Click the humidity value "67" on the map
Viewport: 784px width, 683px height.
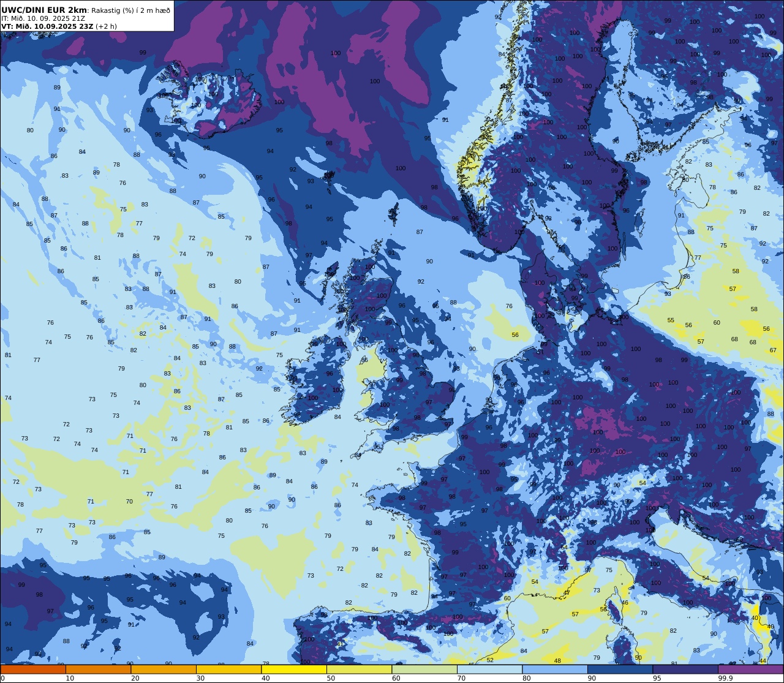pos(773,350)
